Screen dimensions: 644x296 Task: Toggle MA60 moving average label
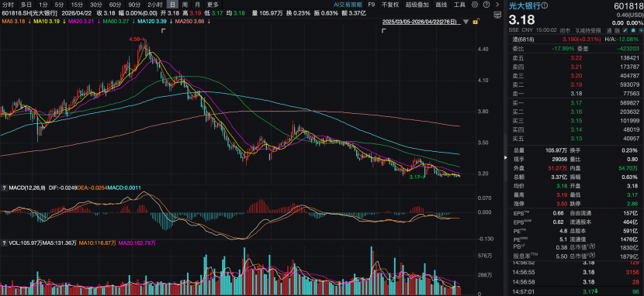[116, 21]
